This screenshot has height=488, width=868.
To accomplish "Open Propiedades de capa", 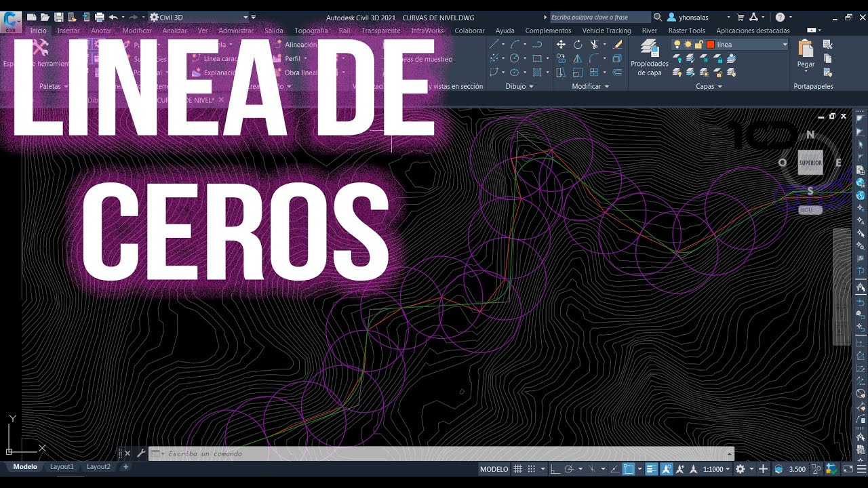I will click(x=650, y=58).
